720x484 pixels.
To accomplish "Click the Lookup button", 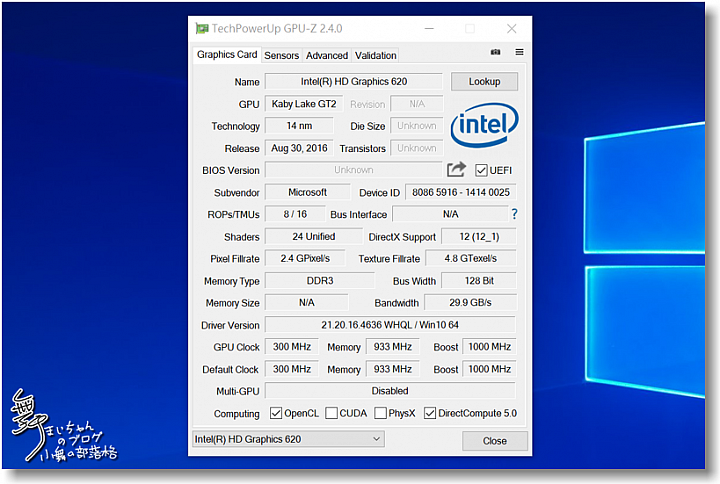I will click(484, 82).
